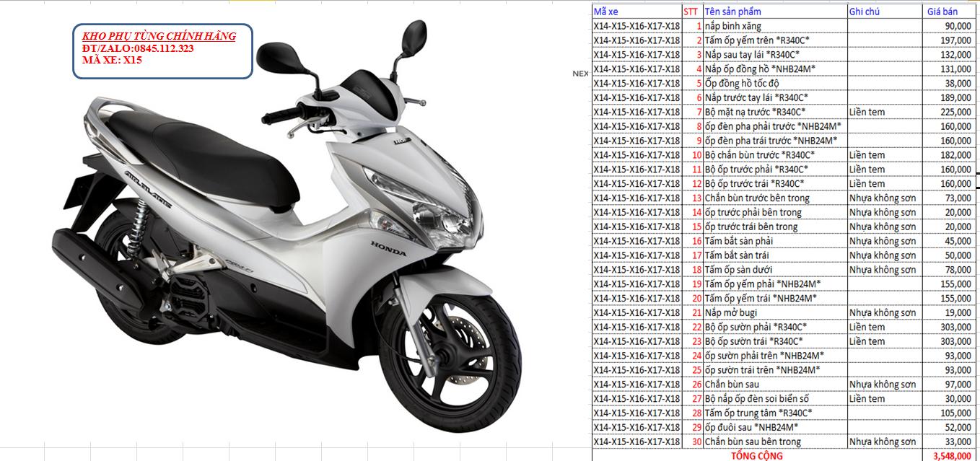Click the 'ốp sườn trái trên *NHB24M*' cell
Screen dimensions: 980x461
(775, 370)
